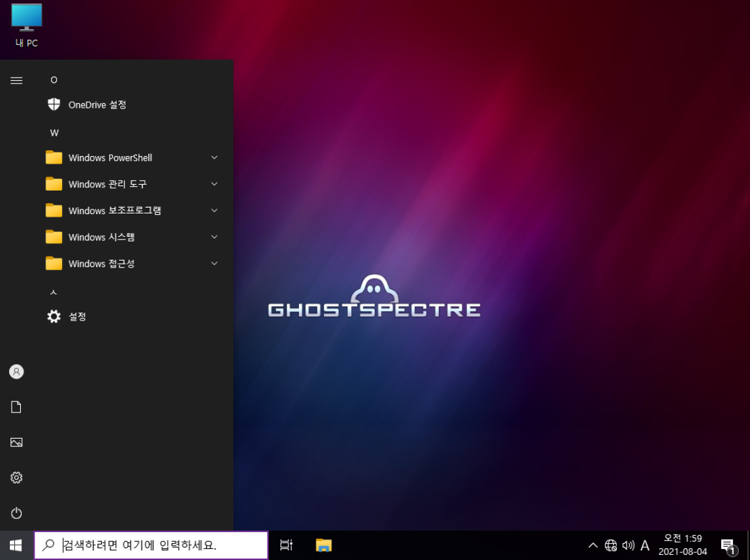This screenshot has width=750, height=560.
Task: Expand the Start menu hamburger button
Action: pos(16,80)
